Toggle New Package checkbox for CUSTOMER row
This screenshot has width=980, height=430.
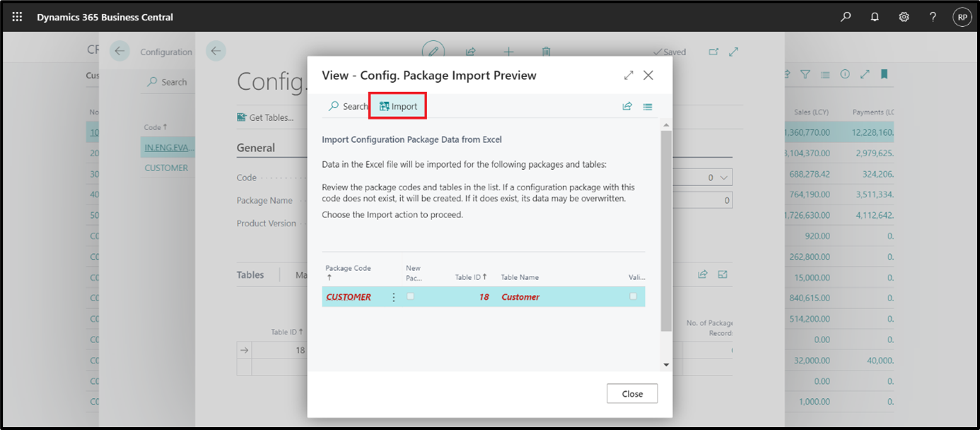[410, 296]
